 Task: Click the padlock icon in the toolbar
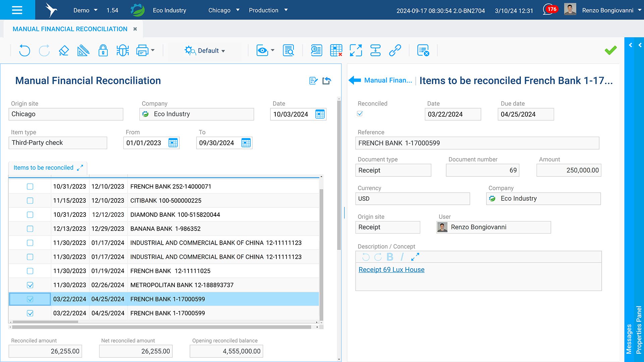tap(103, 51)
